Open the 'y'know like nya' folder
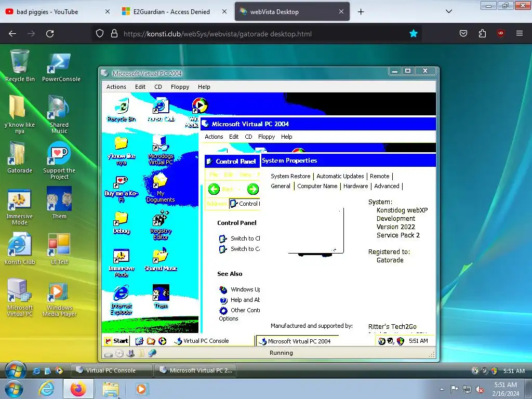The image size is (532, 399). click(x=20, y=114)
